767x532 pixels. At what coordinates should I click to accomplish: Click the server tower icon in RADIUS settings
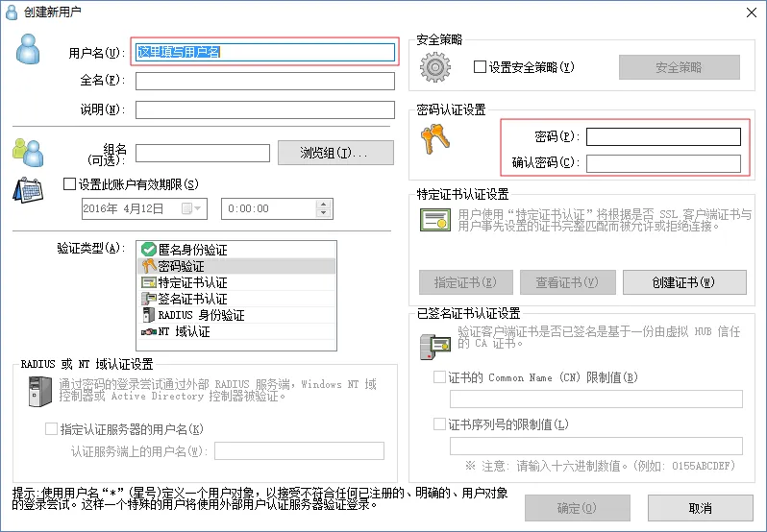tap(40, 391)
